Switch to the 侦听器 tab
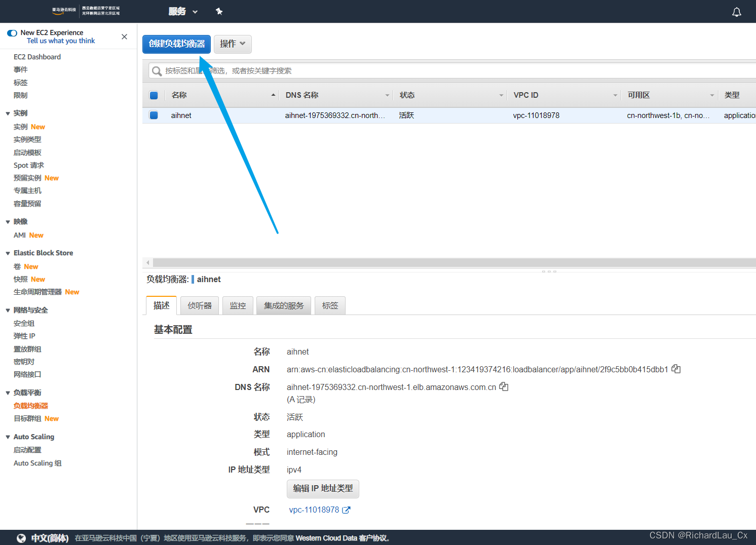This screenshot has width=756, height=545. [x=200, y=305]
